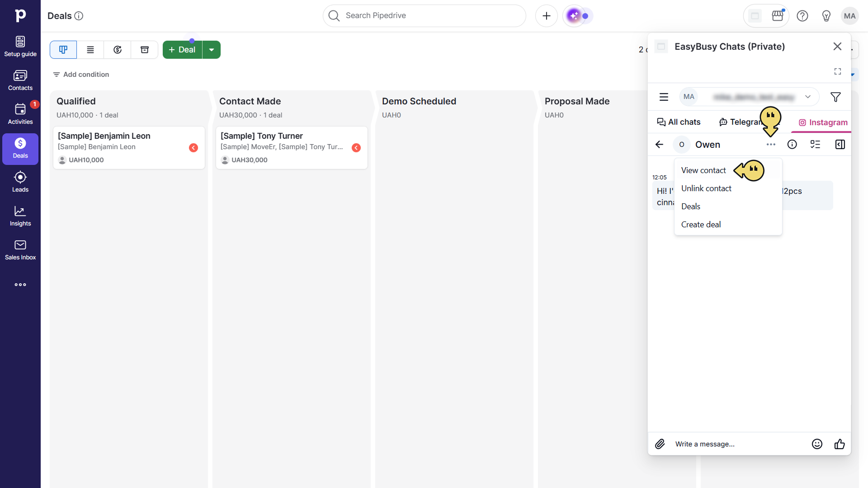Expand the Deal button dropdown arrow
868x488 pixels.
(212, 50)
